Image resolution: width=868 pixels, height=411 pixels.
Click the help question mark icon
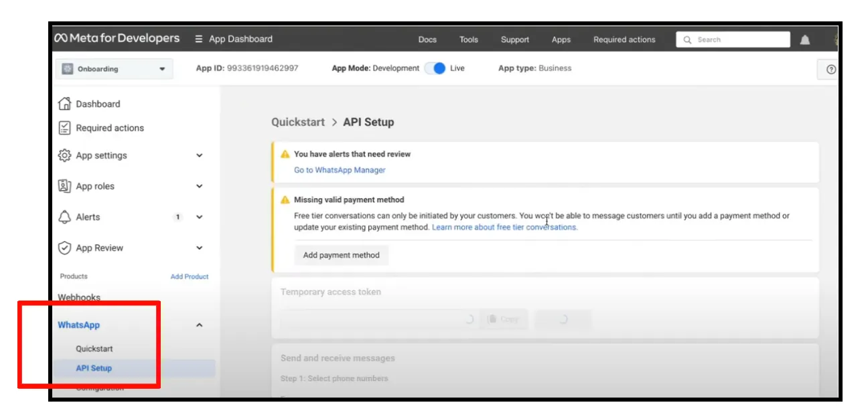[831, 69]
